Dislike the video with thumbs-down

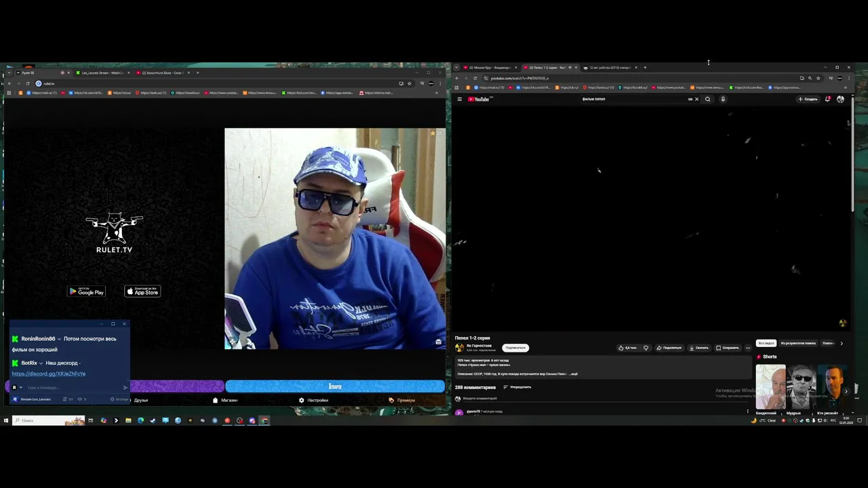point(646,348)
